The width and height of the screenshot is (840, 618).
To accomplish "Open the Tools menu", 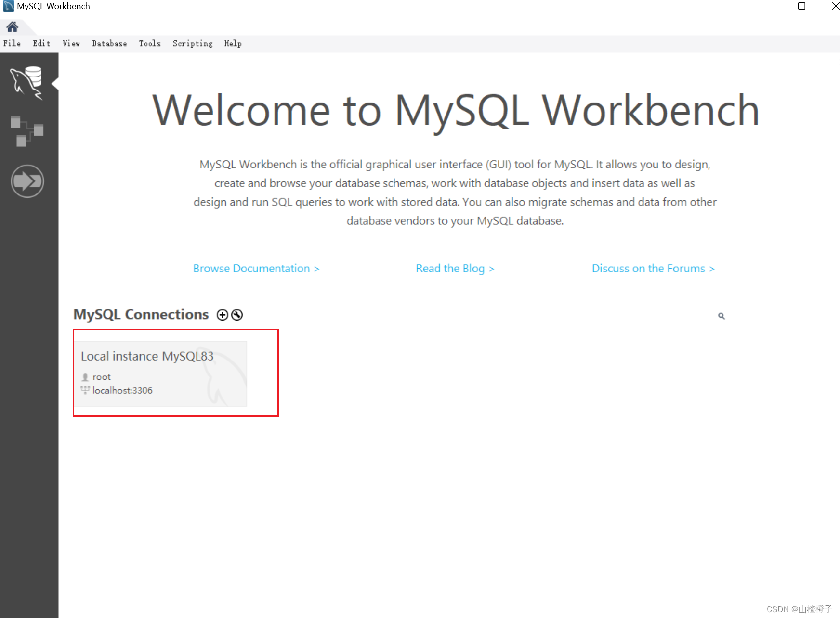I will pos(149,43).
